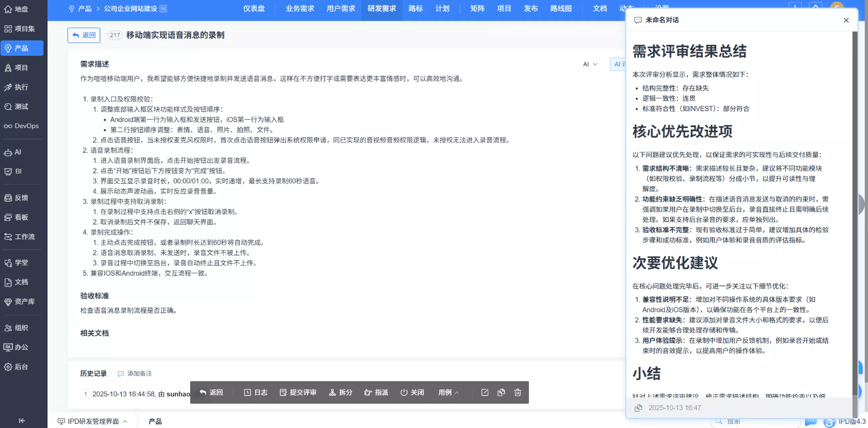Switch to the 路标 tab in the top bar
The height and width of the screenshot is (428, 868).
(415, 8)
